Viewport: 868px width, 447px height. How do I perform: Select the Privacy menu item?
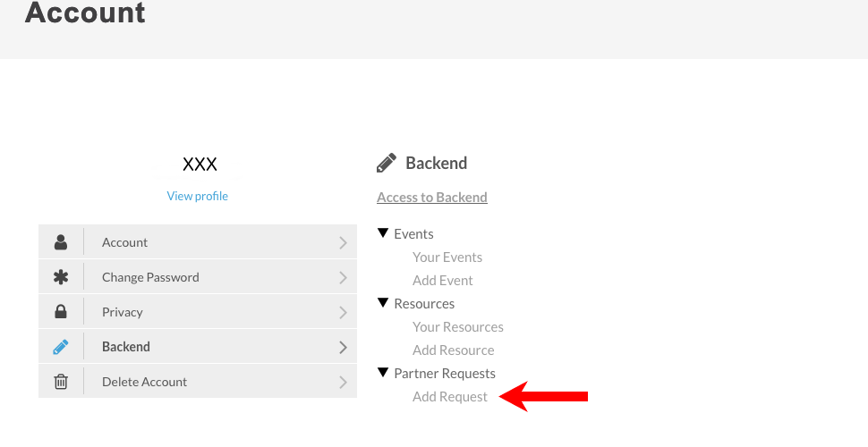[x=123, y=312]
